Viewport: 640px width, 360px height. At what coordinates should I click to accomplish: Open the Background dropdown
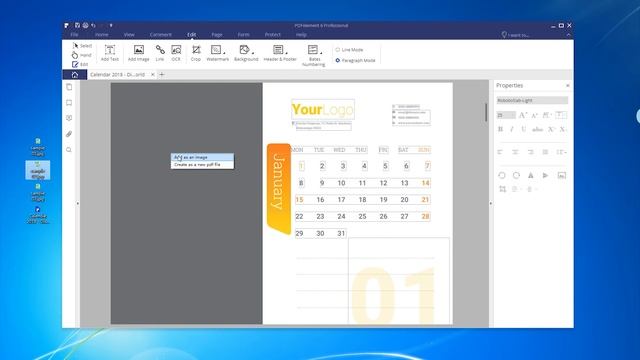click(x=246, y=53)
